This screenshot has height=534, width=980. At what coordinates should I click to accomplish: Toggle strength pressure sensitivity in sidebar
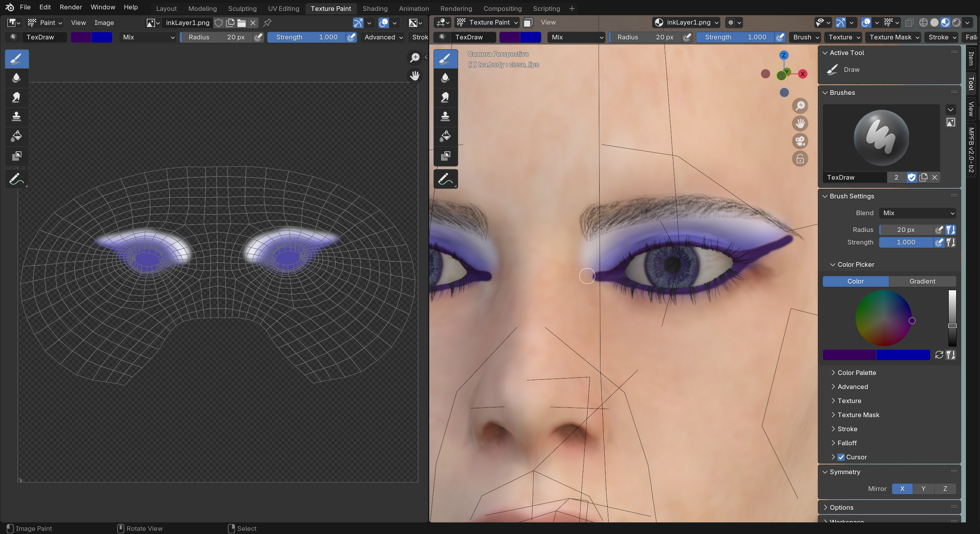[x=939, y=242]
